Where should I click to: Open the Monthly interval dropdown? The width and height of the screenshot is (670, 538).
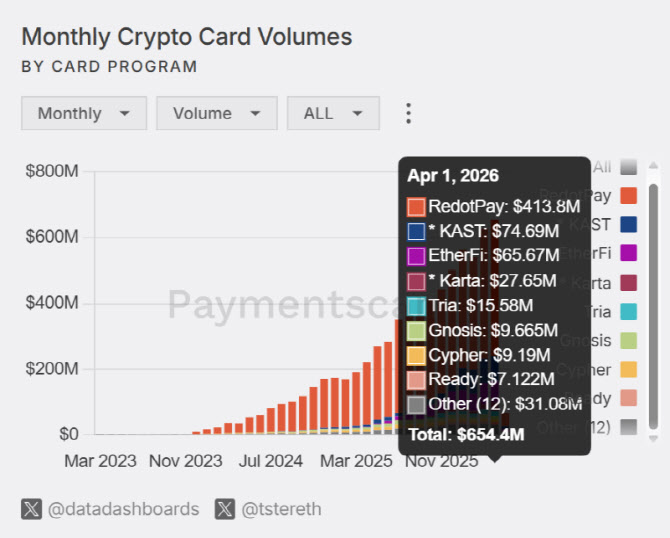[x=84, y=113]
